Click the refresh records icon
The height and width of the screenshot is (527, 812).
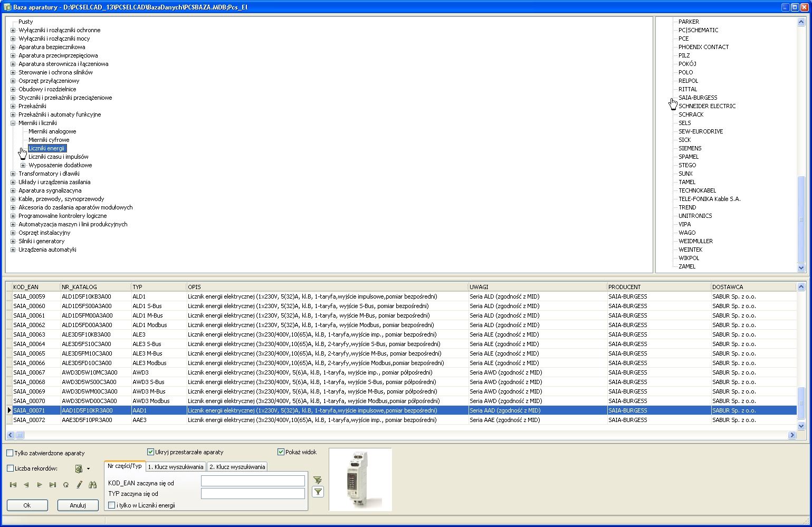tap(66, 485)
